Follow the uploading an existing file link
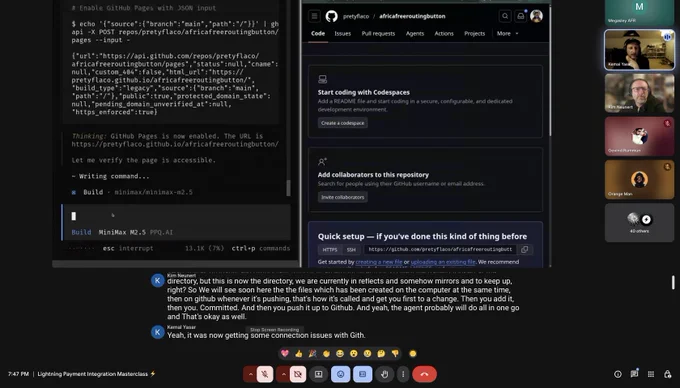This screenshot has height=388, width=680. tap(443, 262)
